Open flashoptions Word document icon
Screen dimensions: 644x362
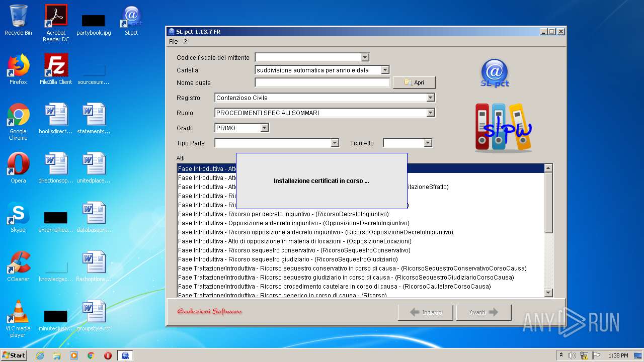(94, 266)
